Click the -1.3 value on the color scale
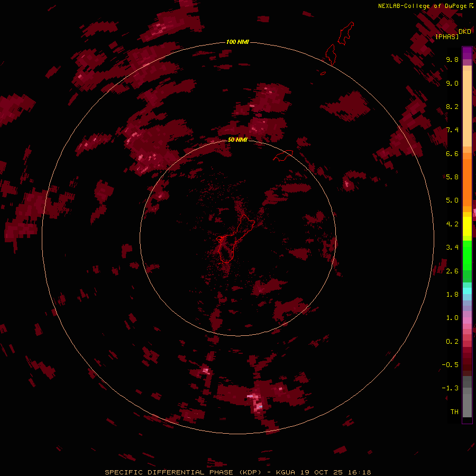 click(450, 388)
